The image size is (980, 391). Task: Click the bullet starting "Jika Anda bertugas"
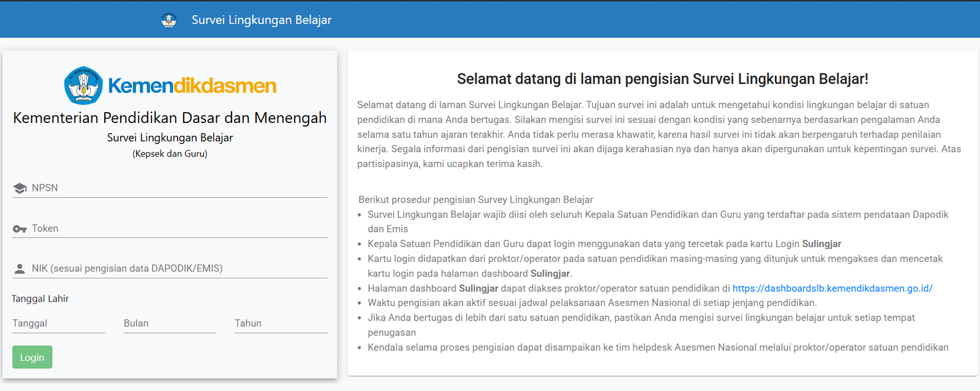[x=641, y=325]
